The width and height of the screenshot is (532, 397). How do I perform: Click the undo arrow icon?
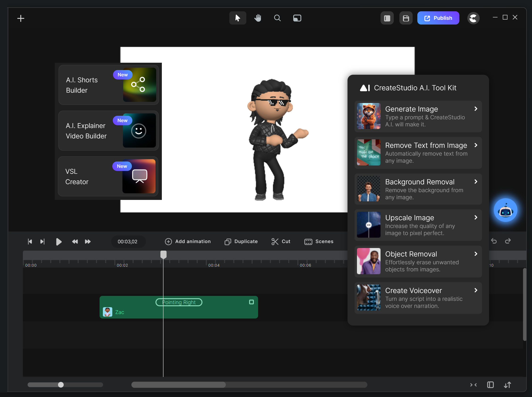494,241
